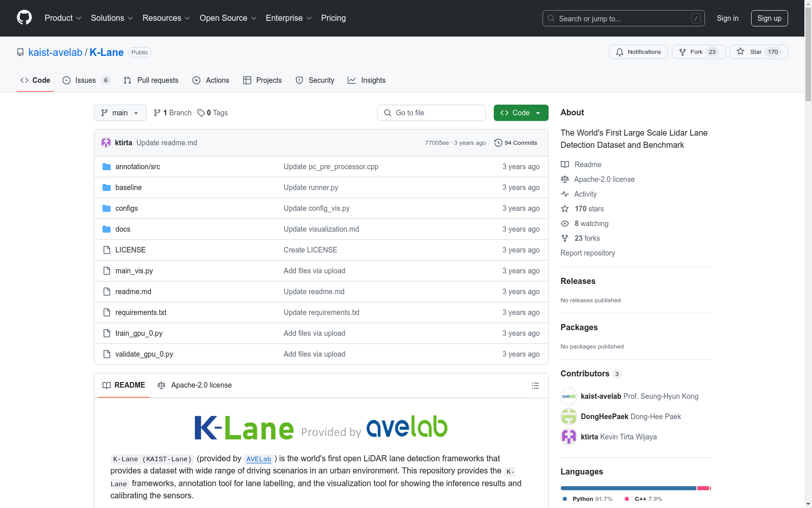
Task: Click the Sign up button
Action: coord(769,18)
